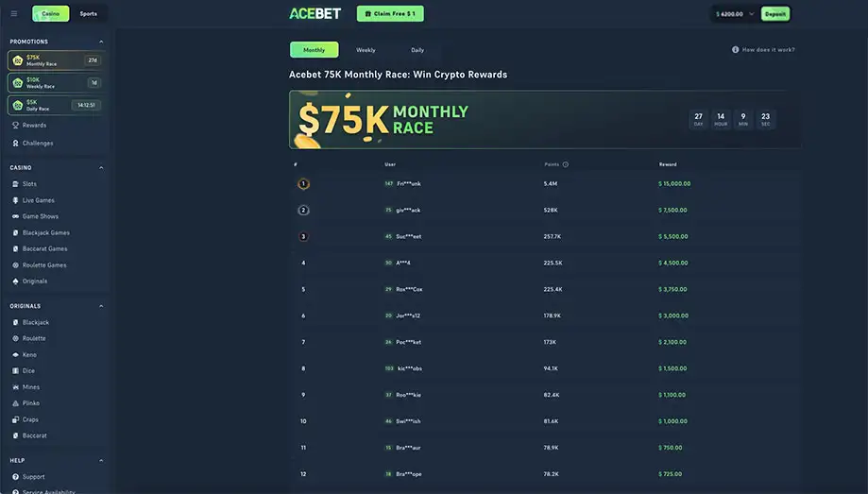This screenshot has width=868, height=494.
Task: Click the 5.4M points value
Action: [551, 184]
